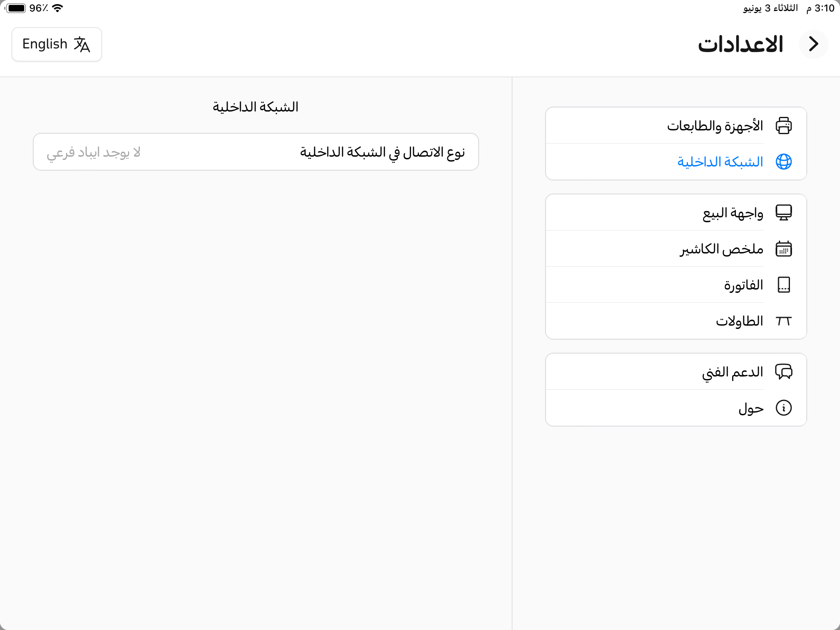This screenshot has width=840, height=630.
Task: Tap the Wi-Fi status icon
Action: 58,8
